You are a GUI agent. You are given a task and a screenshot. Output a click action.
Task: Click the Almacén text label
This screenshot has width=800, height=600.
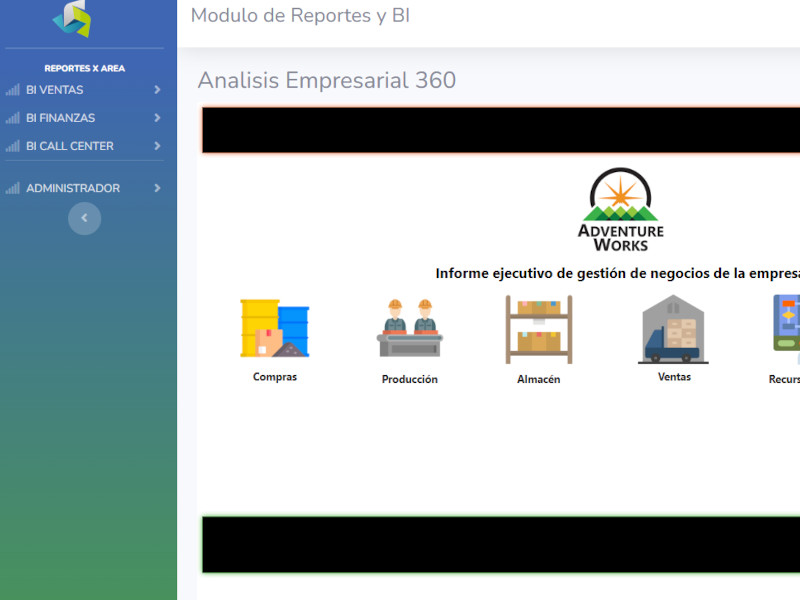(x=539, y=380)
